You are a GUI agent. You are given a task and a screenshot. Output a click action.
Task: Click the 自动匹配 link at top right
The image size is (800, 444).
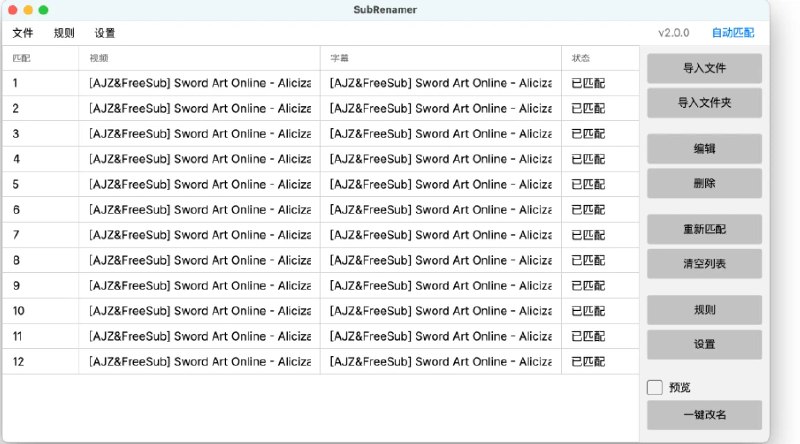pyautogui.click(x=733, y=33)
